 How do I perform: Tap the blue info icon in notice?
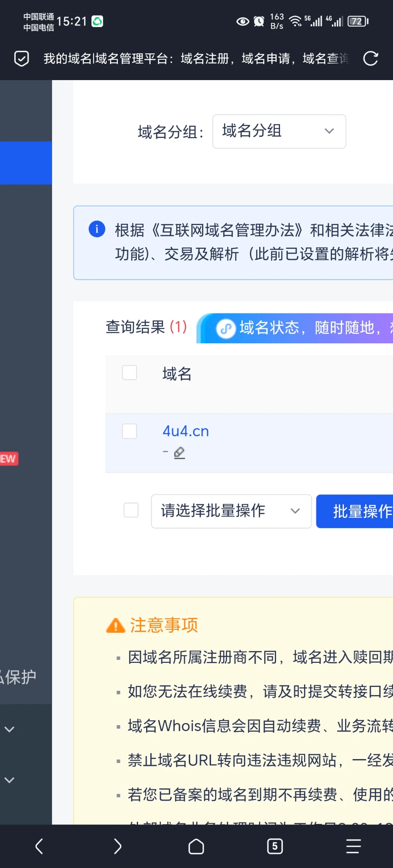pyautogui.click(x=97, y=229)
